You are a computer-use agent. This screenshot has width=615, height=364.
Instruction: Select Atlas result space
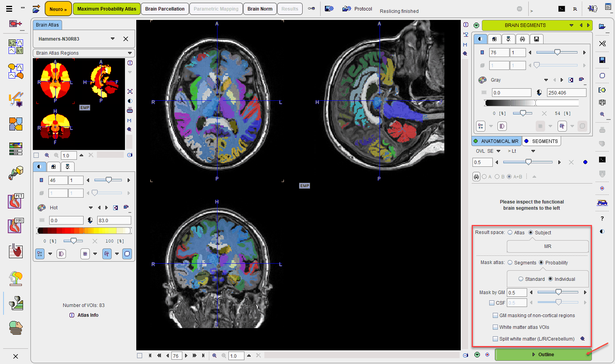[510, 232]
